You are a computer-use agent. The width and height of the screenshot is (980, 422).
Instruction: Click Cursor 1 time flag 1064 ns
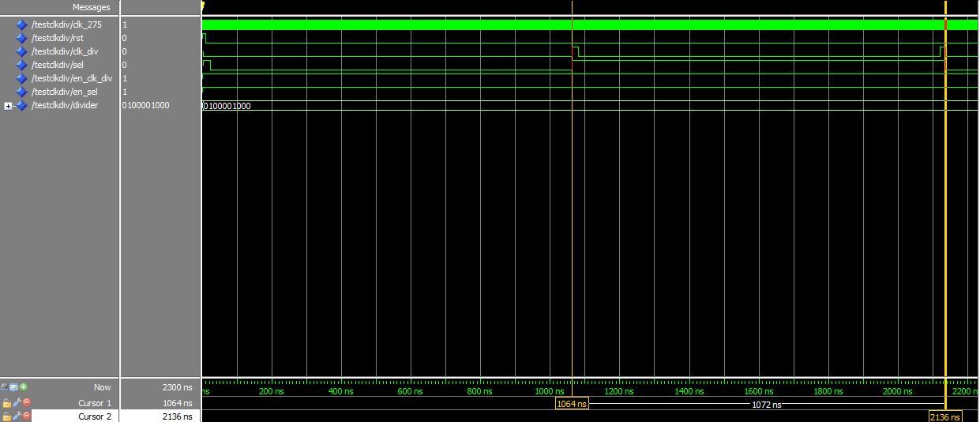coord(572,404)
